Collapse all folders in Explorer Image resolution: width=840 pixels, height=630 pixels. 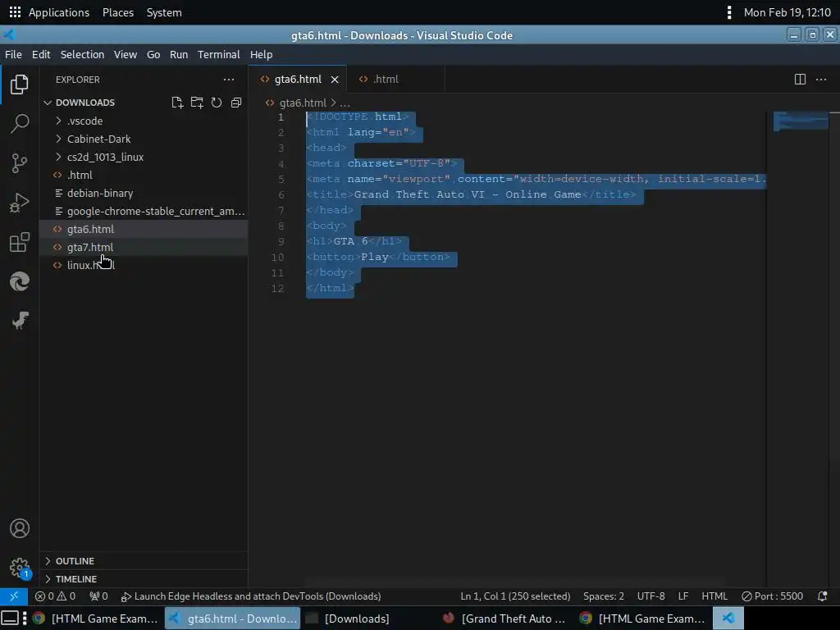[236, 103]
